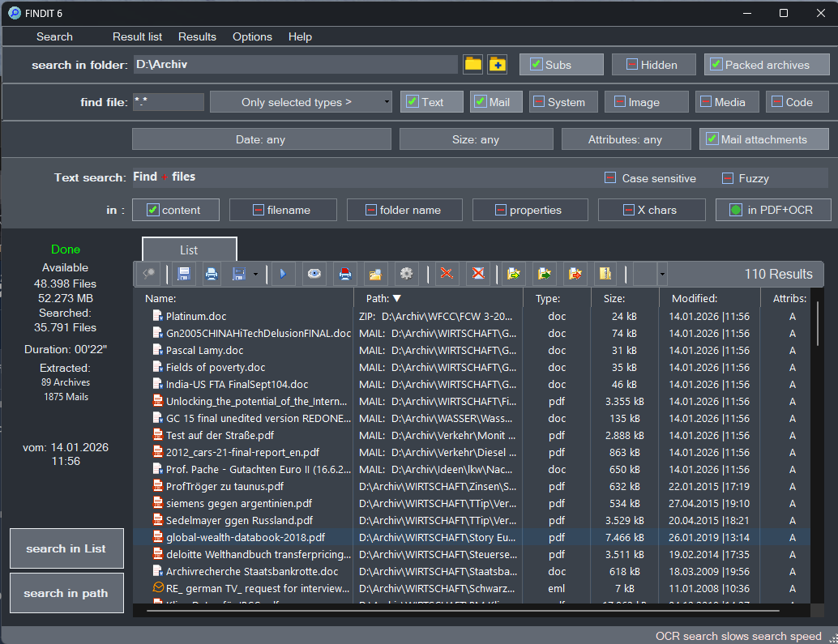Click the add folder icon with plus

(497, 65)
